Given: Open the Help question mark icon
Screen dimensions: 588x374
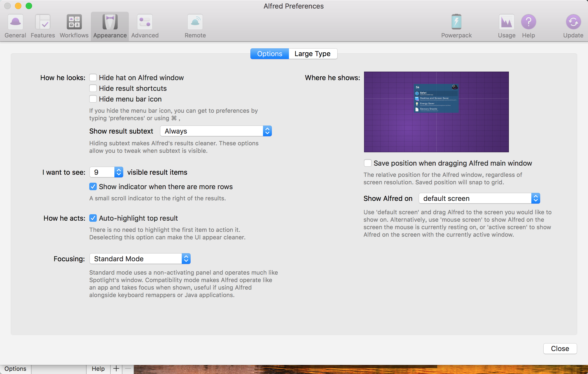Looking at the screenshot, I should pos(528,22).
